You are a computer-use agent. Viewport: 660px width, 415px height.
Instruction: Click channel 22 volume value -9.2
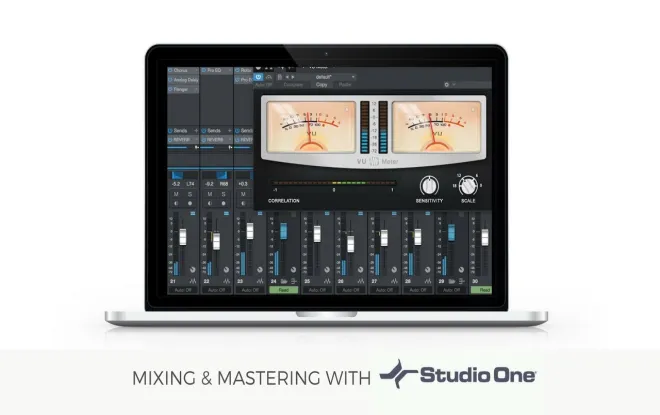209,184
